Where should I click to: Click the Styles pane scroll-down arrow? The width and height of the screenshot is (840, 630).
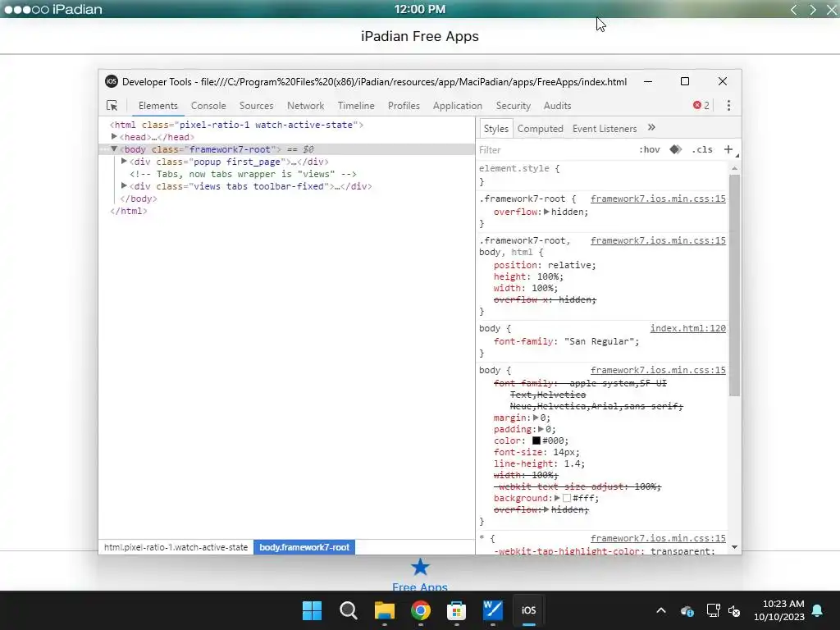point(734,547)
